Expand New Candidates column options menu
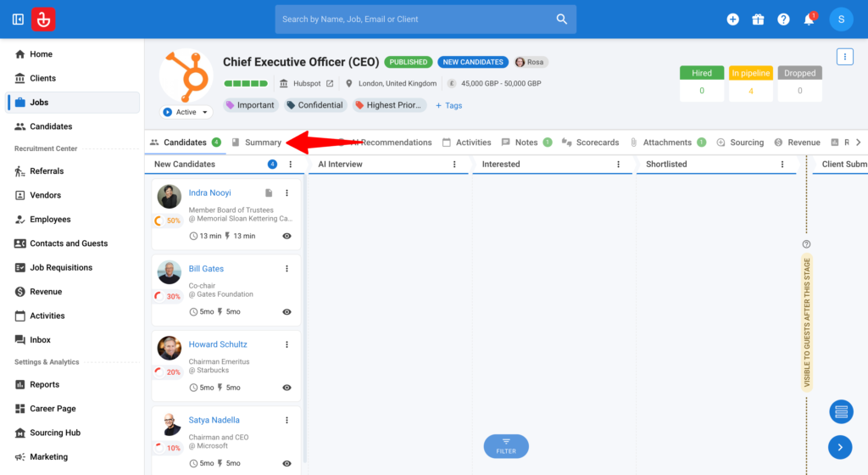This screenshot has width=868, height=475. tap(291, 165)
